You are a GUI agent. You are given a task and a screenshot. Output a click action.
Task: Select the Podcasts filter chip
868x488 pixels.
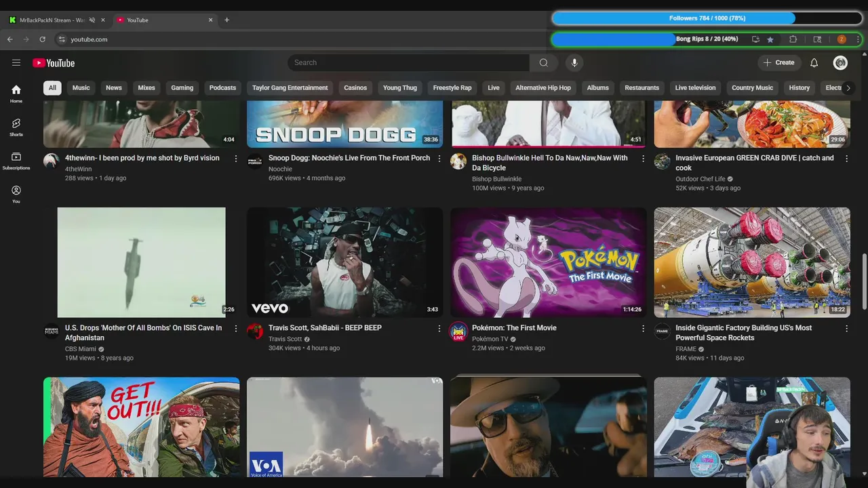coord(222,87)
